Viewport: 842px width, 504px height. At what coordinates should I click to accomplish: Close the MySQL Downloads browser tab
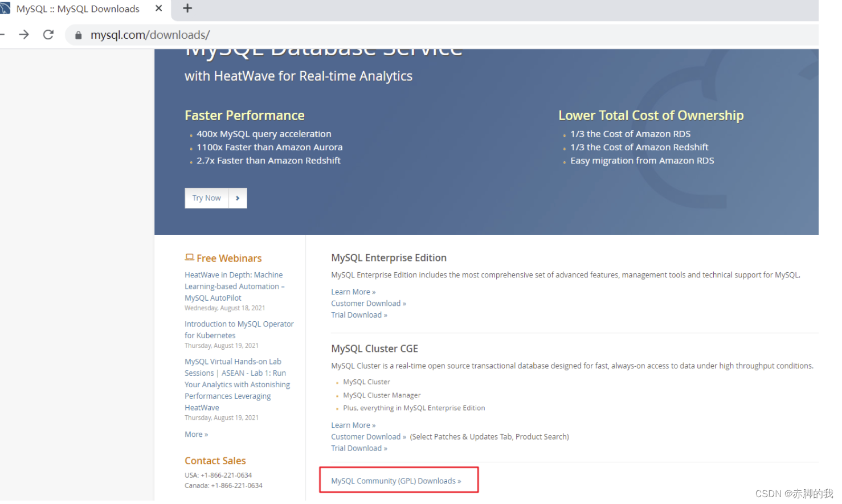click(158, 9)
